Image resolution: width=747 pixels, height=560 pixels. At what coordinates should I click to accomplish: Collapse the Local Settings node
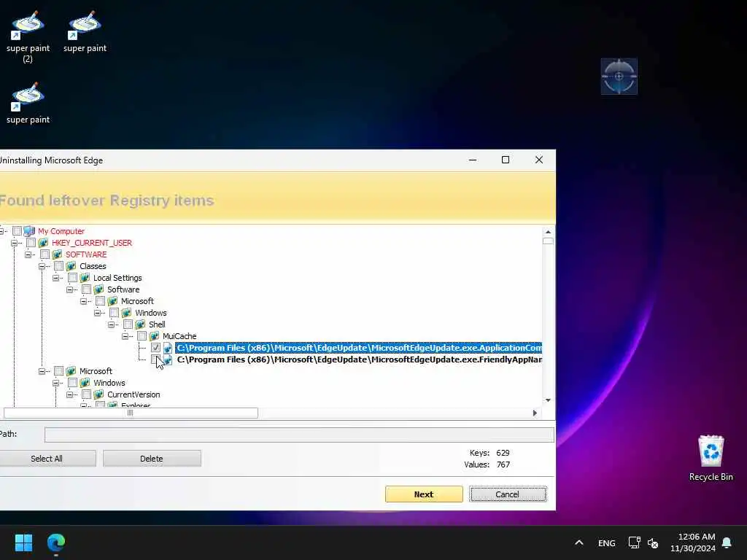click(55, 278)
